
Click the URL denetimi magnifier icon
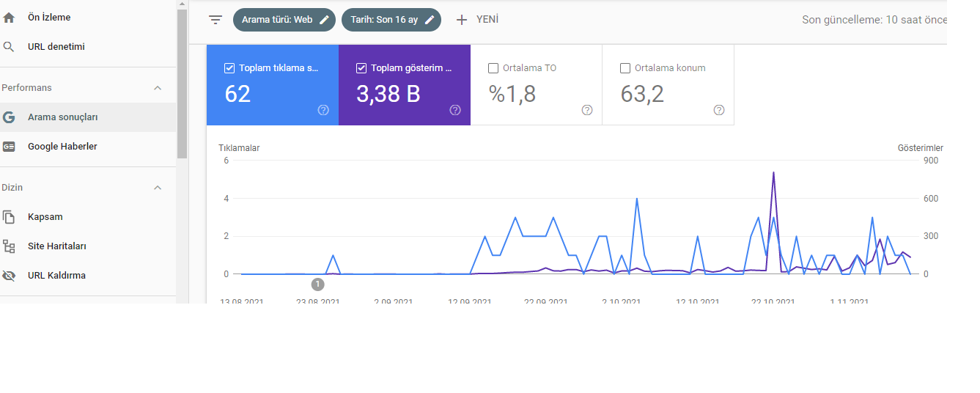pyautogui.click(x=9, y=47)
